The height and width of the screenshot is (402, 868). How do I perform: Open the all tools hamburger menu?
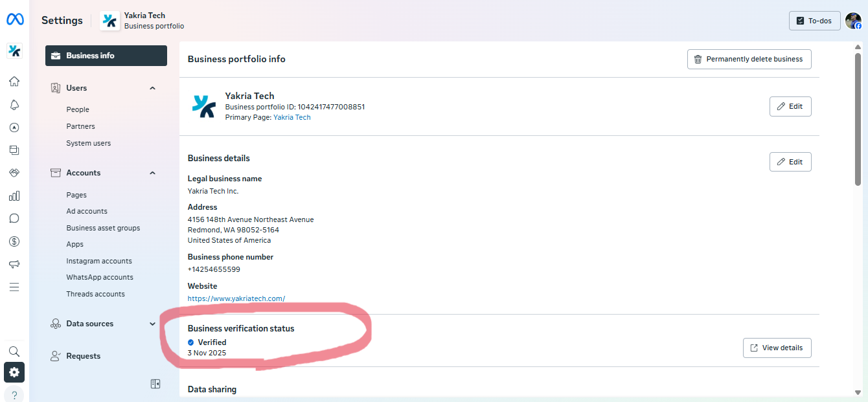point(14,287)
